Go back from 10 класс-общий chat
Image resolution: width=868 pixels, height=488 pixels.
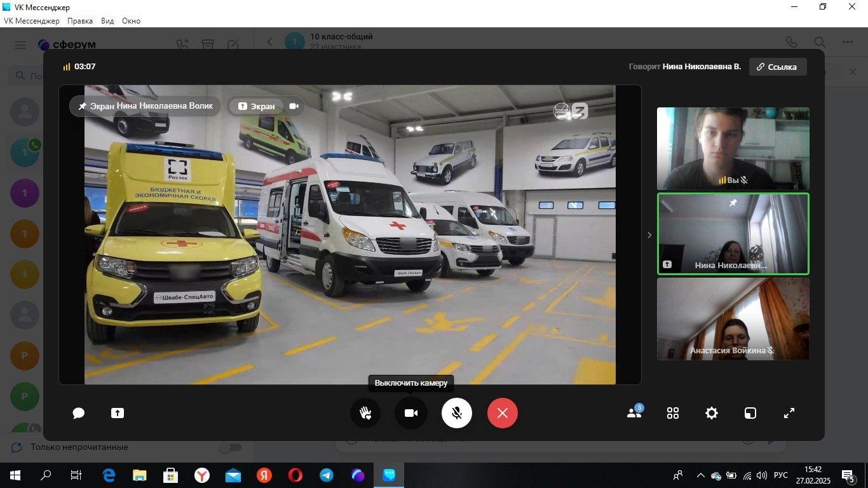269,42
